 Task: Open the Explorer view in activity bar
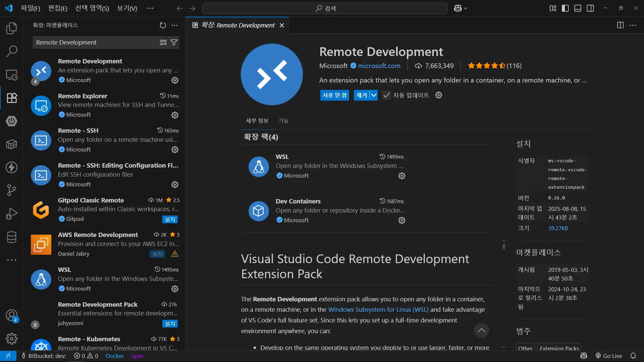coord(11,28)
